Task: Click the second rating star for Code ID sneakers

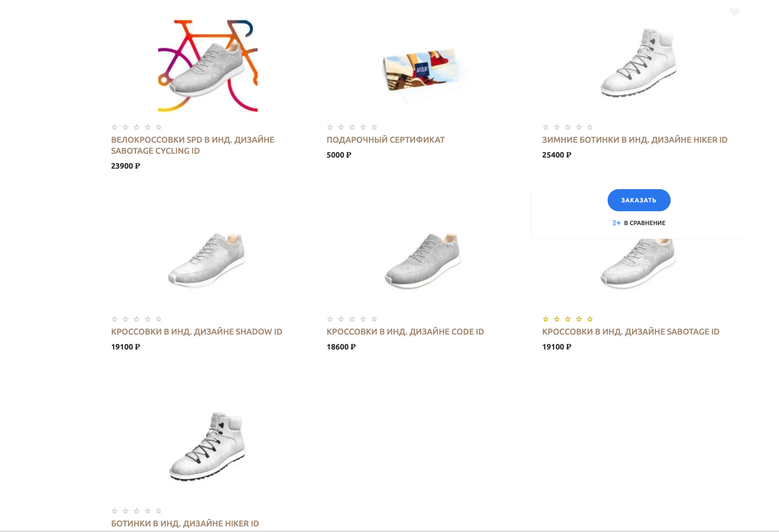Action: (341, 319)
